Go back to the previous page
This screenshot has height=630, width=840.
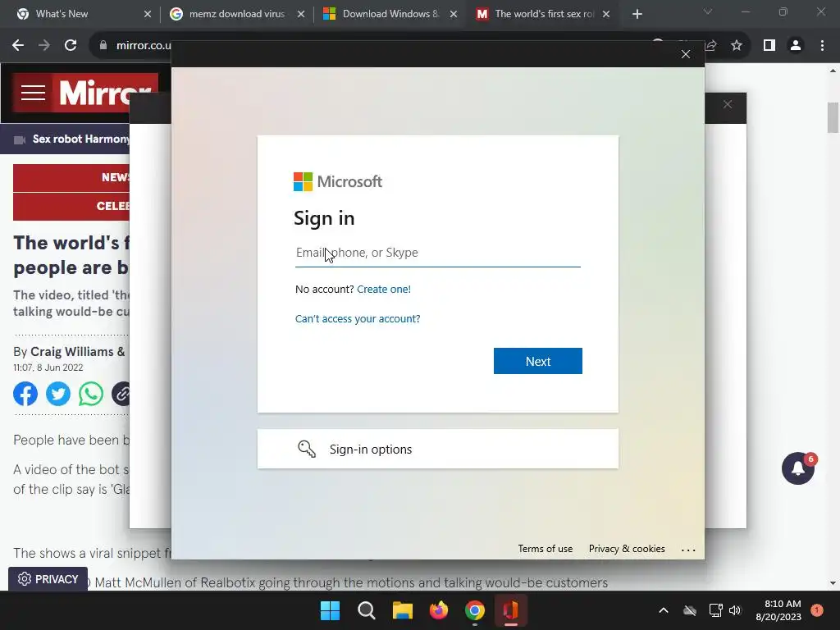[18, 46]
